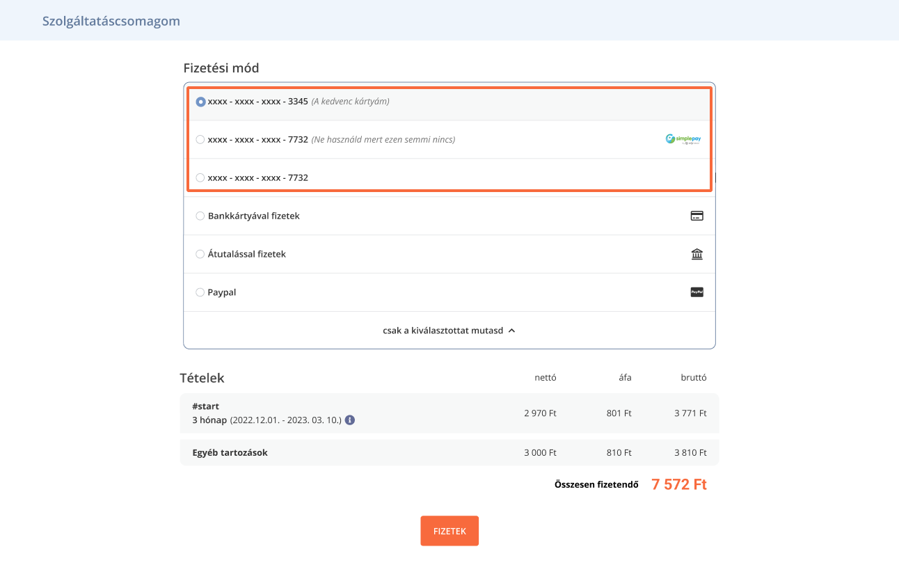Choose Paypal as the payment method

click(x=200, y=293)
